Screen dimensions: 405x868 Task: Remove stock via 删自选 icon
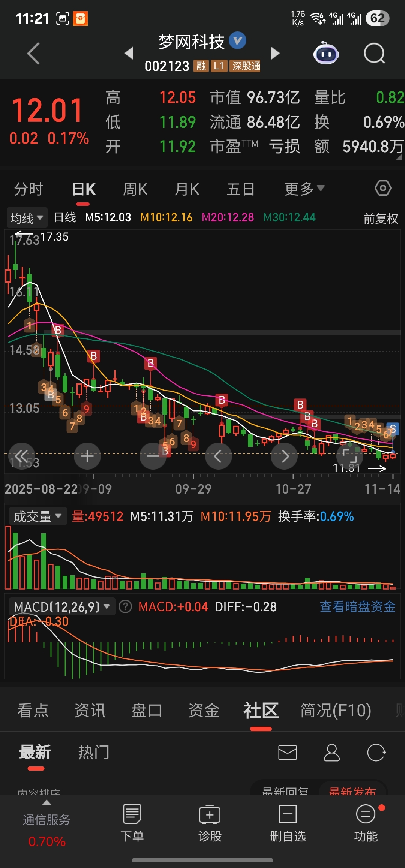point(288,814)
